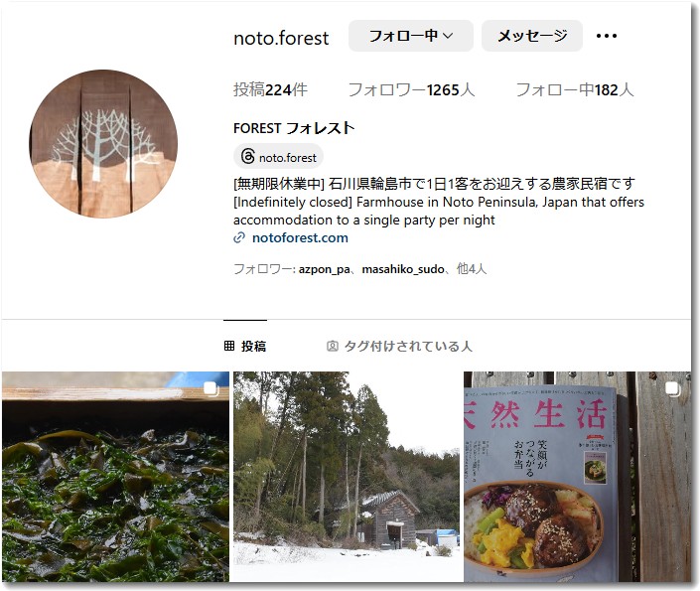Click the grid icon on 投稿 tab
Viewport: 700px width, 591px height.
click(x=229, y=346)
